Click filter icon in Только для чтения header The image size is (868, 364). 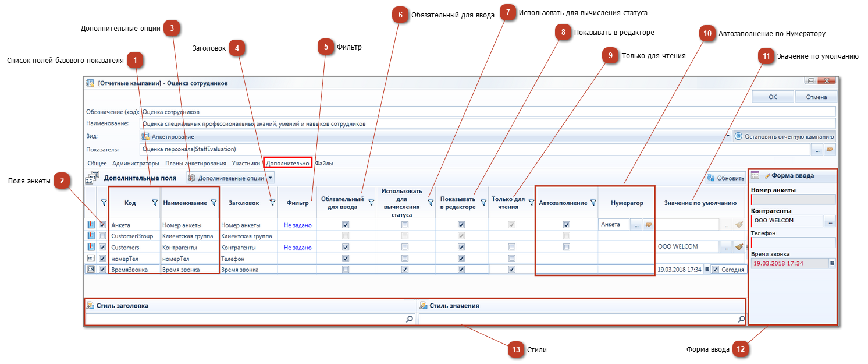coord(531,203)
